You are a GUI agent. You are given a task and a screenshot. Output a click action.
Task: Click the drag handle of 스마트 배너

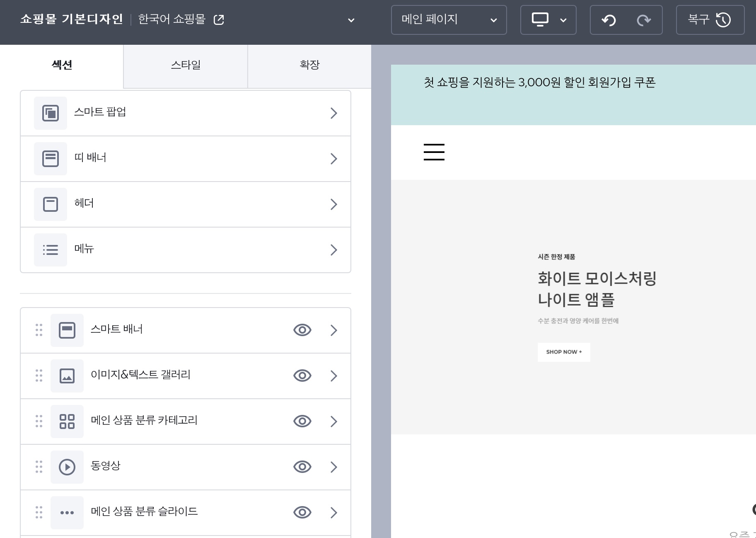[39, 330]
